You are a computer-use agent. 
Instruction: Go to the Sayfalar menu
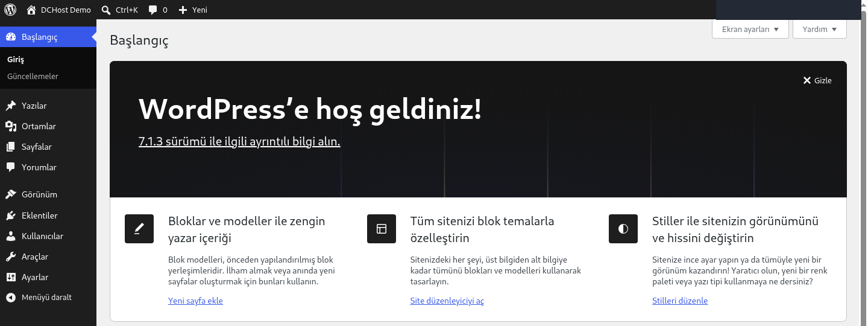coord(48,147)
